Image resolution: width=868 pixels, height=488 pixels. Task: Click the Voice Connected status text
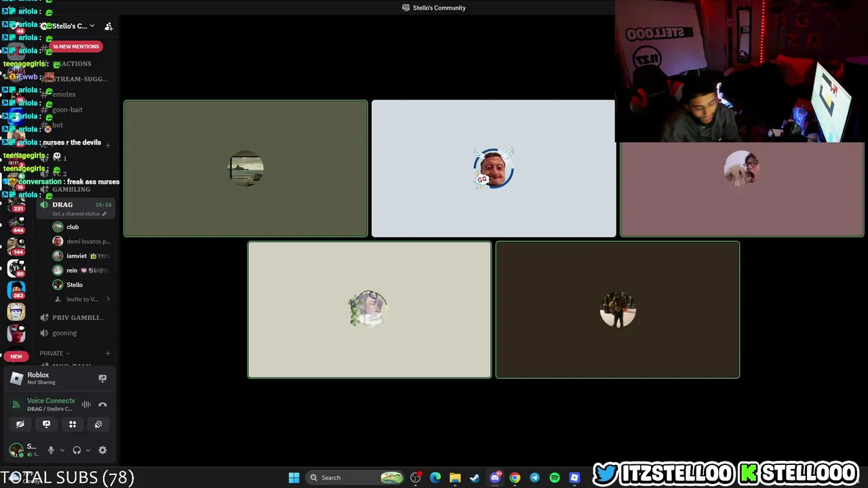tap(51, 401)
